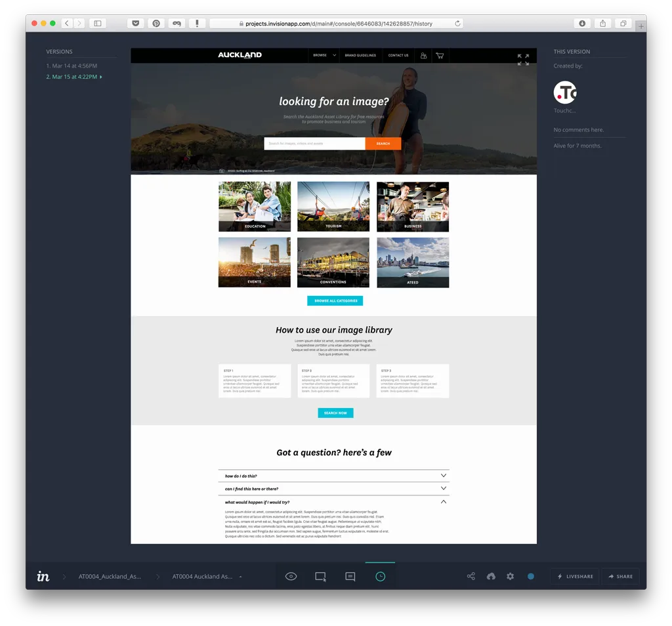Image resolution: width=672 pixels, height=626 pixels.
Task: Open the settings gear in bottom bar
Action: pyautogui.click(x=510, y=576)
